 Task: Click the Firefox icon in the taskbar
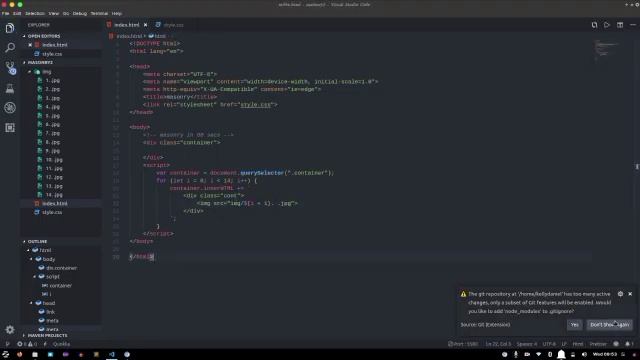(x=20, y=355)
